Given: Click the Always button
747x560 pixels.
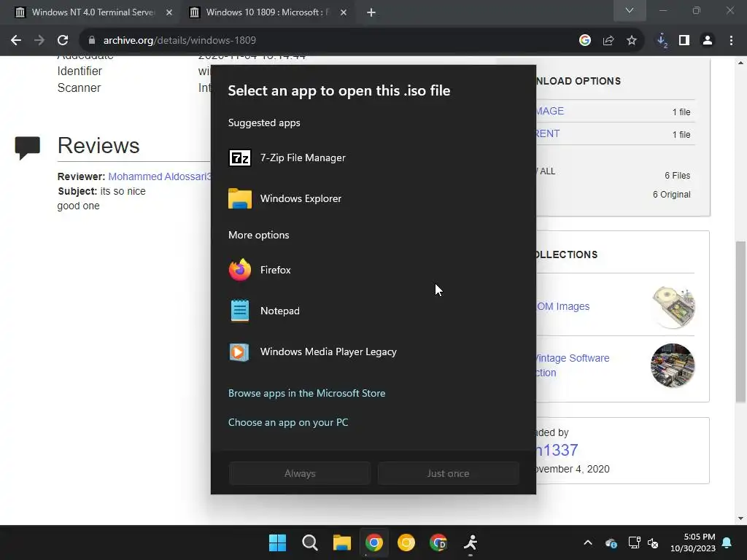Looking at the screenshot, I should click(x=300, y=473).
